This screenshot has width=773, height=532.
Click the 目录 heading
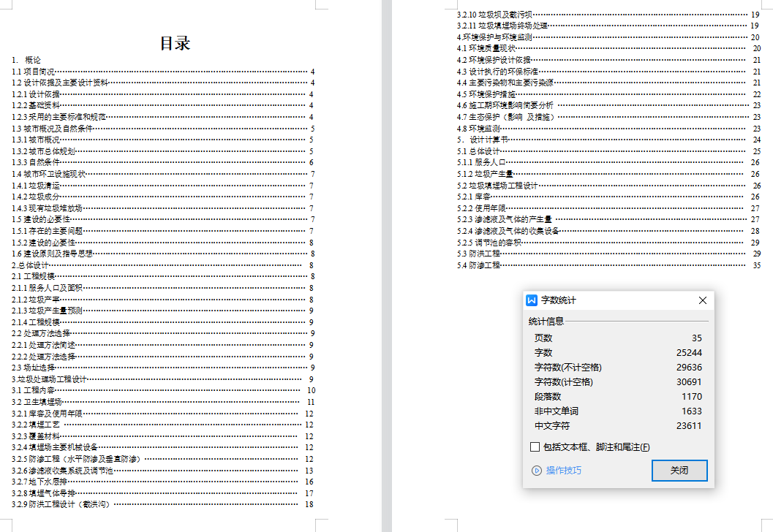175,43
